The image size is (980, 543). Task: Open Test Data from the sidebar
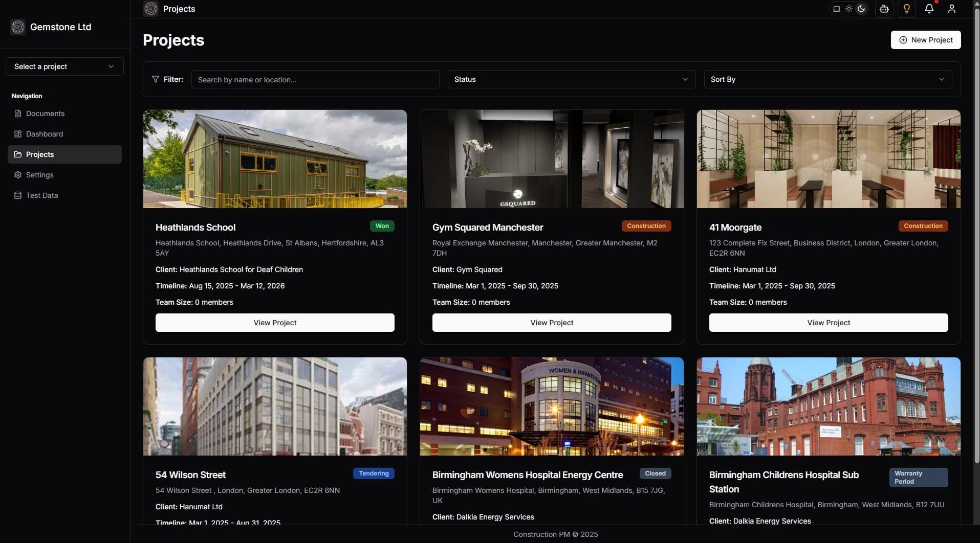(41, 195)
